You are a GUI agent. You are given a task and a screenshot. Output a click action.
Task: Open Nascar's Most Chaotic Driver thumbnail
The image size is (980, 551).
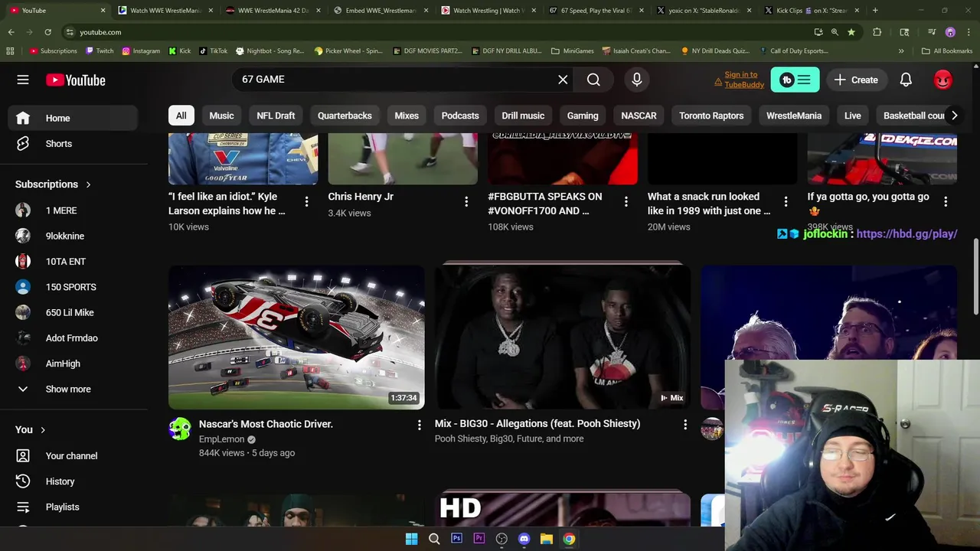(296, 337)
